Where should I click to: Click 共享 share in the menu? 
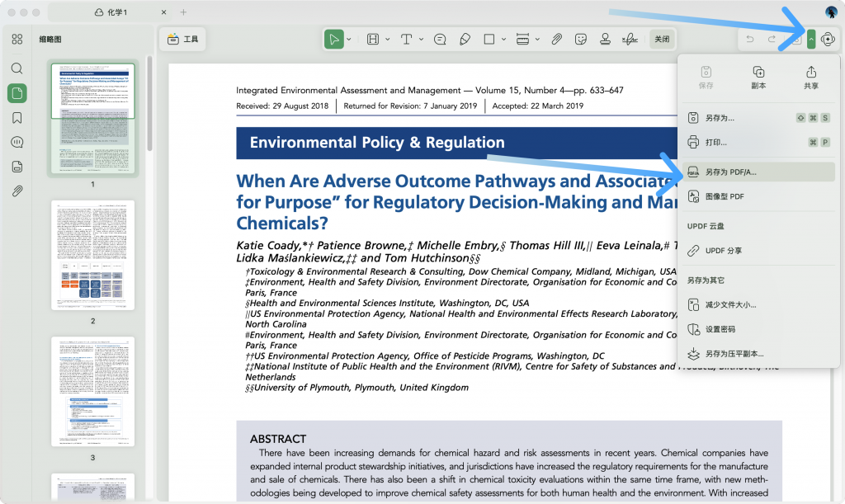click(x=811, y=78)
